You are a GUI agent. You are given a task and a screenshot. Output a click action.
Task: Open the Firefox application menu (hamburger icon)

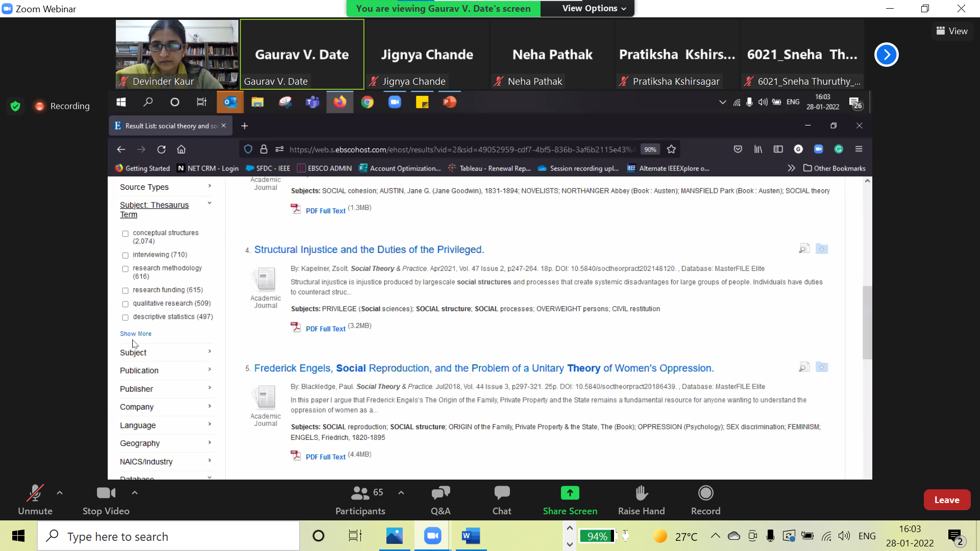[x=859, y=149]
